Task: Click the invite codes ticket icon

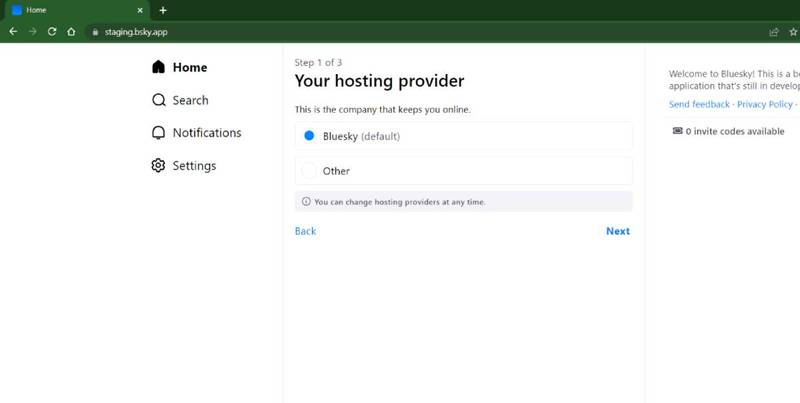Action: tap(678, 131)
